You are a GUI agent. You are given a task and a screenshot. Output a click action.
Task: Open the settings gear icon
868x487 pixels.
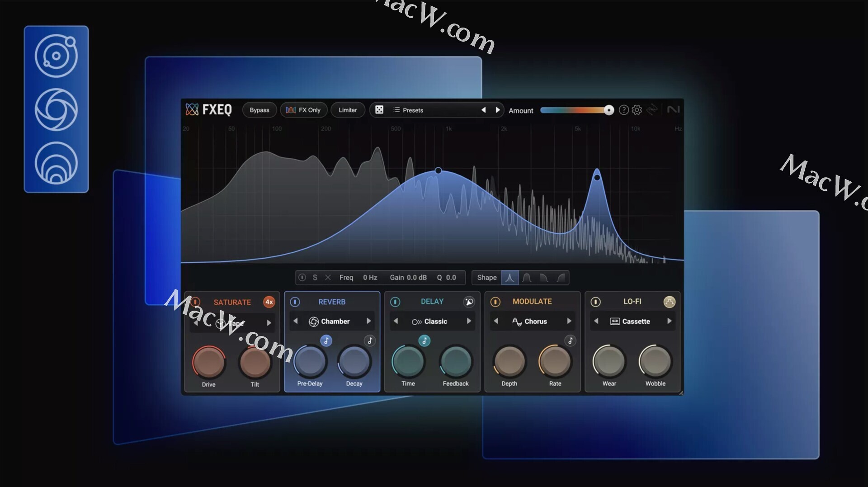click(637, 110)
